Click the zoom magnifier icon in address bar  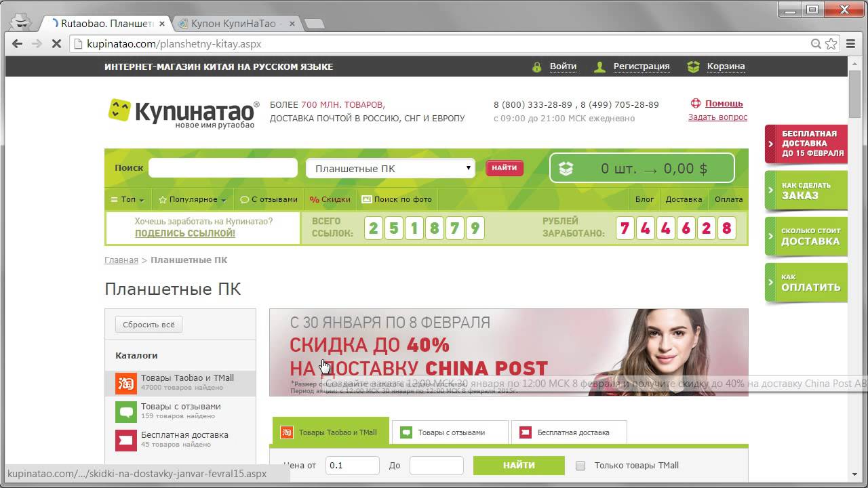[x=816, y=44]
